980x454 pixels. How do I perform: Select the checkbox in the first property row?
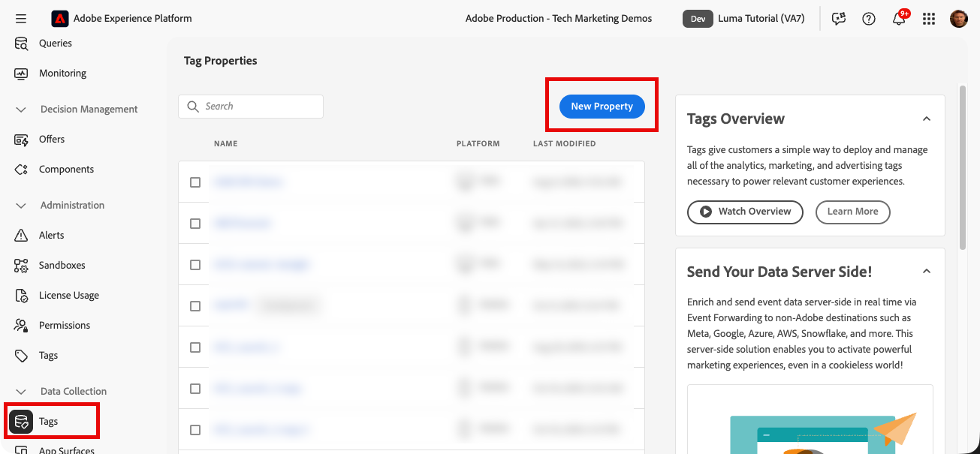[195, 182]
